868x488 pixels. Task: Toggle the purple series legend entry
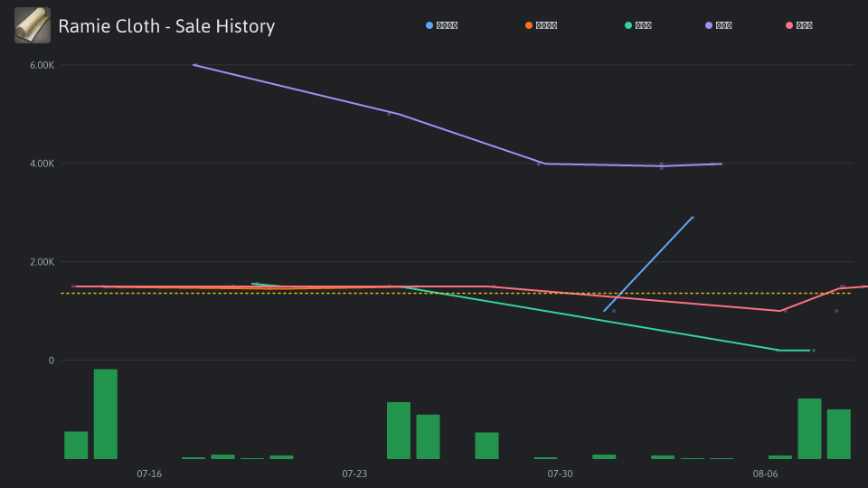[719, 25]
